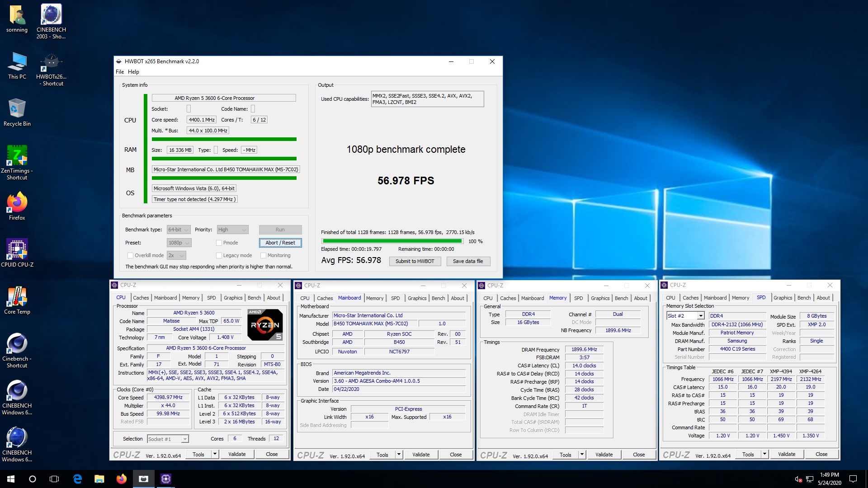This screenshot has width=868, height=488.
Task: Switch to Graphics tab in Mainboard CPU-Z window
Action: (417, 298)
